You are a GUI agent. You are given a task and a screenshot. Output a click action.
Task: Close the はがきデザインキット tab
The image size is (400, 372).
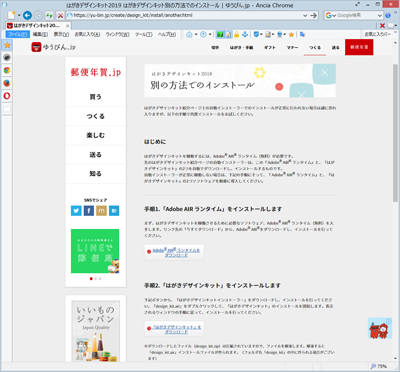(x=68, y=26)
